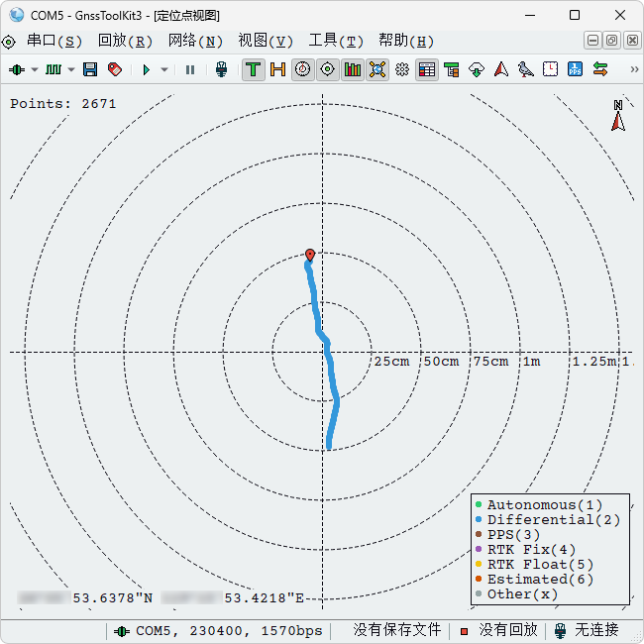644x644 pixels.
Task: Toggle the data table view icon
Action: 427,69
